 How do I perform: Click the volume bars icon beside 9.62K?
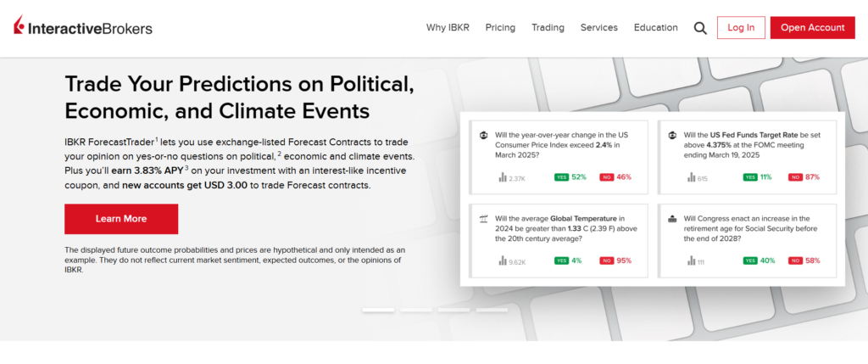tap(503, 260)
